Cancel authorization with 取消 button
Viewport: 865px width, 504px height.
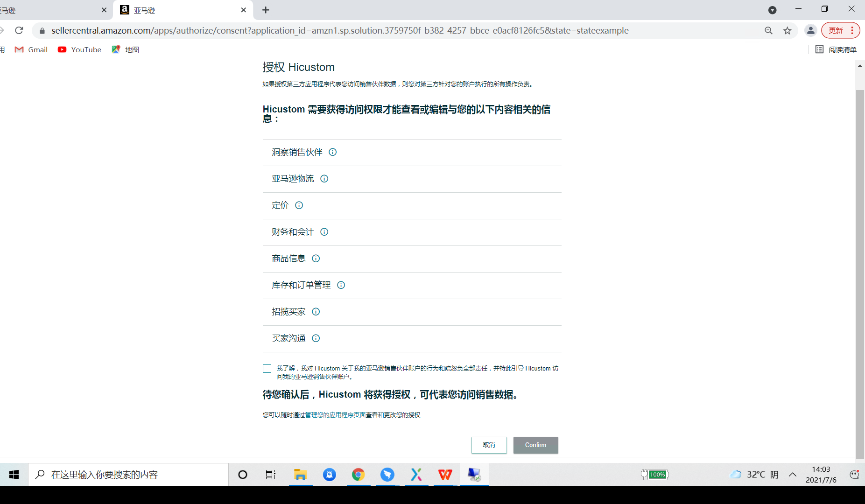pyautogui.click(x=489, y=445)
